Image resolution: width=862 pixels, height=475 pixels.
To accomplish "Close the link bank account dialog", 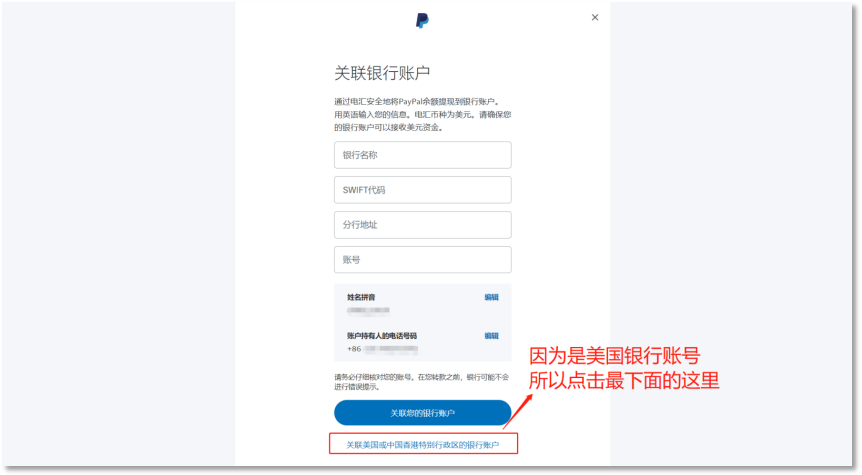I will [595, 18].
